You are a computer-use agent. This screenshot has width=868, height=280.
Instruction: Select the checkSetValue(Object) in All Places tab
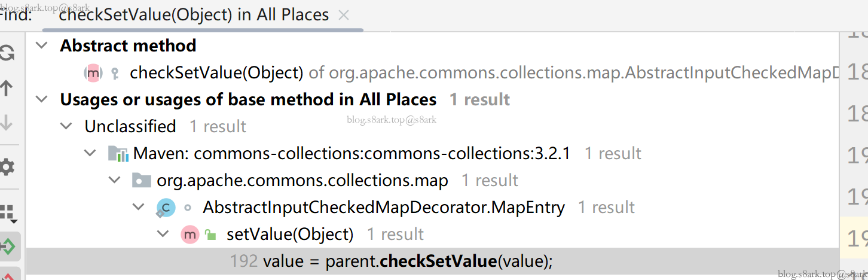(194, 15)
